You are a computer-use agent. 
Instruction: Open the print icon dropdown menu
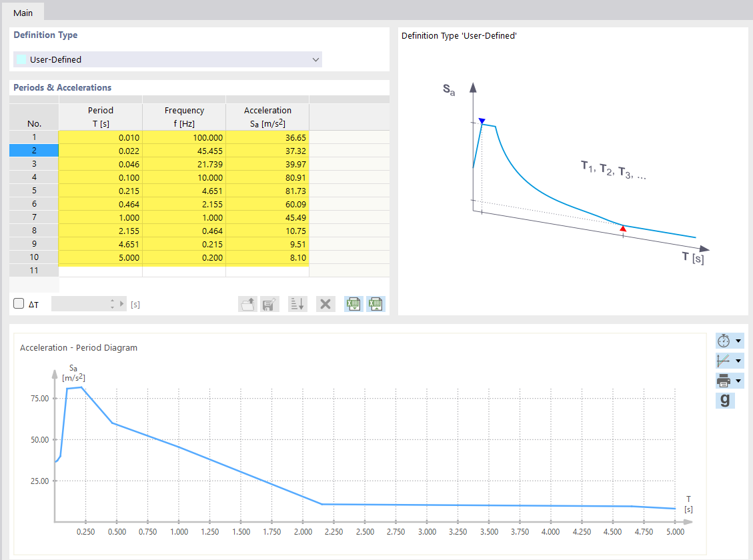(739, 380)
